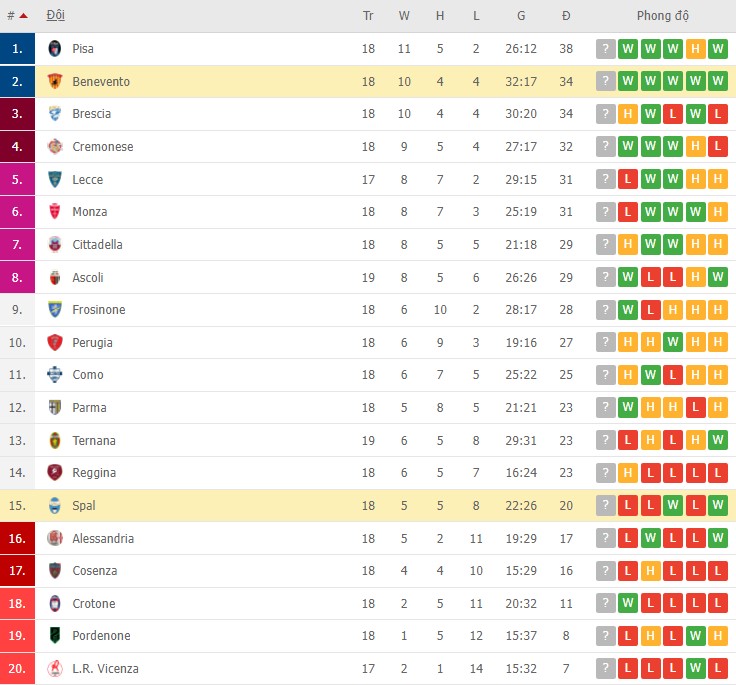Click the Brescia club crest icon
The width and height of the screenshot is (736, 685).
tap(55, 114)
